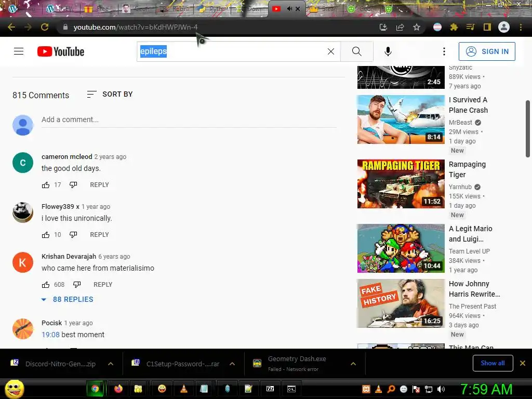The height and width of the screenshot is (399, 532).
Task: Close the active YouTube tab
Action: [x=298, y=9]
